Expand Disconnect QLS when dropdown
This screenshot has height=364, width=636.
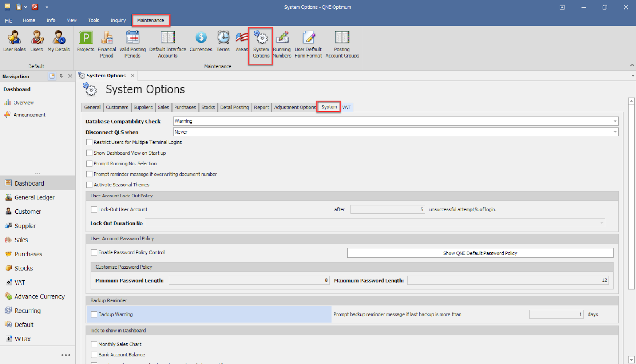tap(615, 132)
